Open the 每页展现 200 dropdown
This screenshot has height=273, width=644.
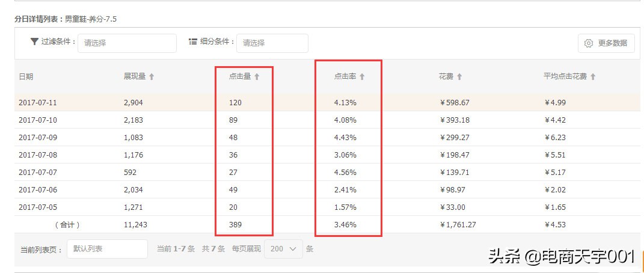283,249
